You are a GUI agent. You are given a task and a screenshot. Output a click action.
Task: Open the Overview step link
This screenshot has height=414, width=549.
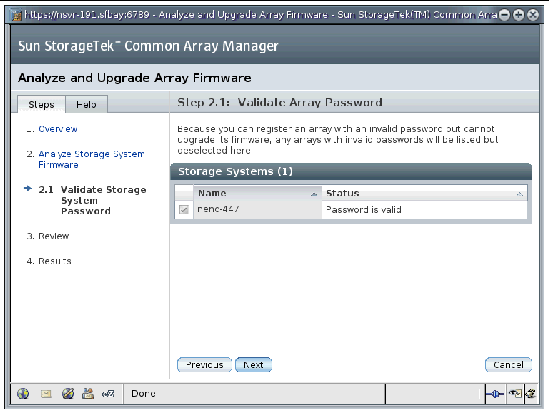pyautogui.click(x=58, y=129)
